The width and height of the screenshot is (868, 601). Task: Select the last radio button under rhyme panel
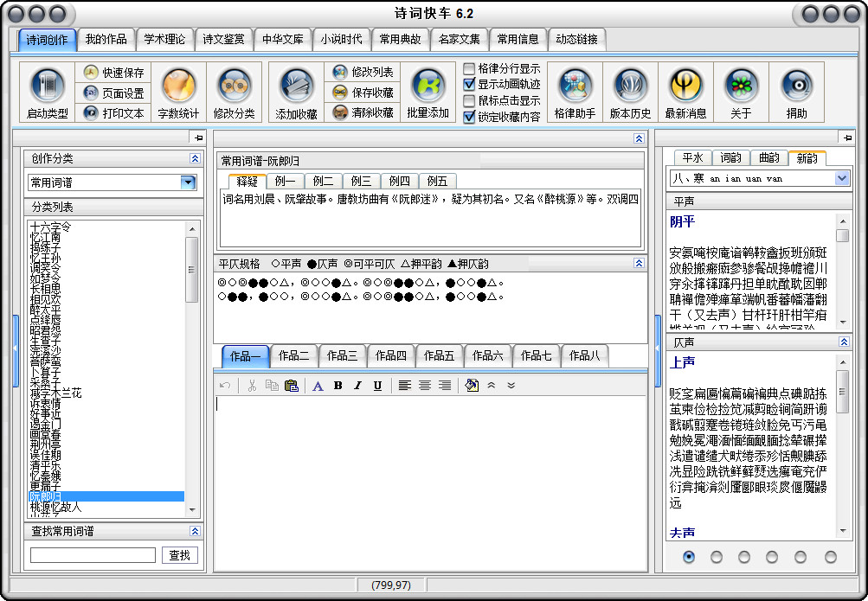[x=831, y=557]
